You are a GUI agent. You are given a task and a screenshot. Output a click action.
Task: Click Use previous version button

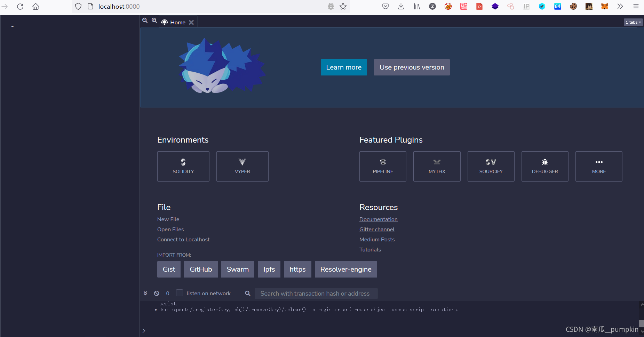pyautogui.click(x=412, y=67)
